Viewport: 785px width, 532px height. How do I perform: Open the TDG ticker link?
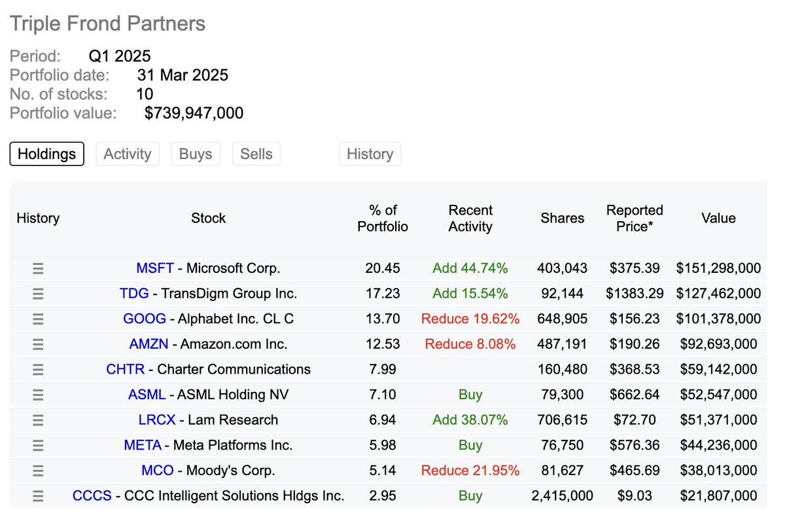coord(134,294)
